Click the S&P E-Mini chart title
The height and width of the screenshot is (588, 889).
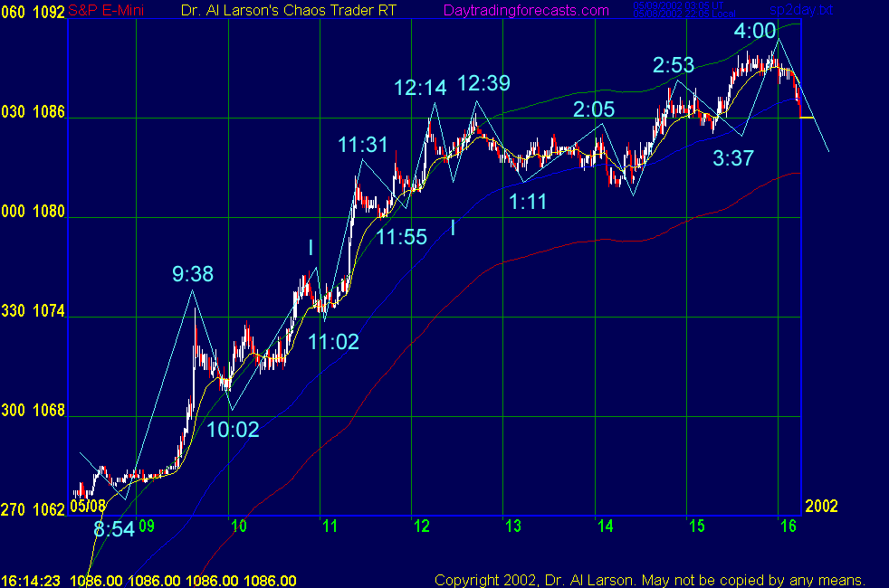pyautogui.click(x=109, y=11)
